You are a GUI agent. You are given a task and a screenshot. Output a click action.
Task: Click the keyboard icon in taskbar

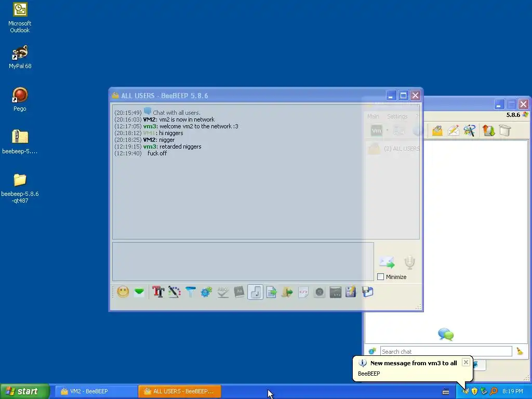pyautogui.click(x=446, y=392)
